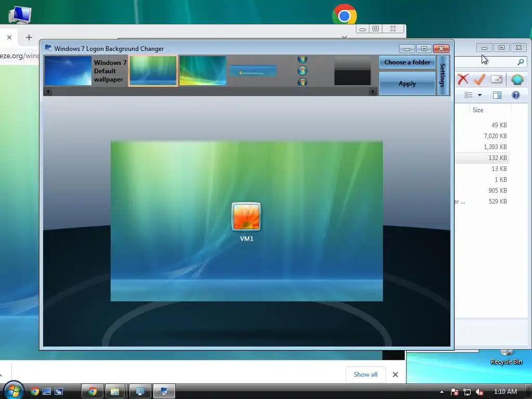Select the 1,393 KB file row

tap(482, 147)
